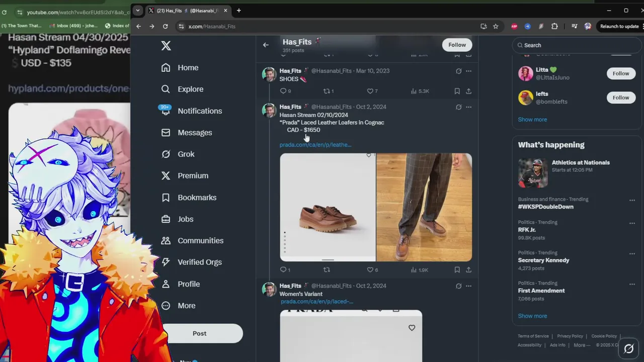Open Grok icon on SHOES post
The image size is (644, 362).
click(x=458, y=71)
